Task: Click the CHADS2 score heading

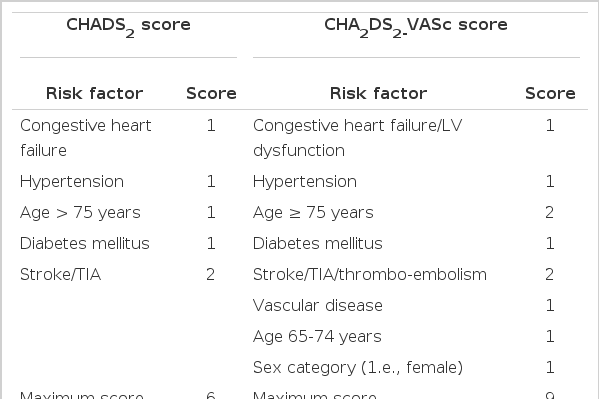Action: click(x=128, y=27)
